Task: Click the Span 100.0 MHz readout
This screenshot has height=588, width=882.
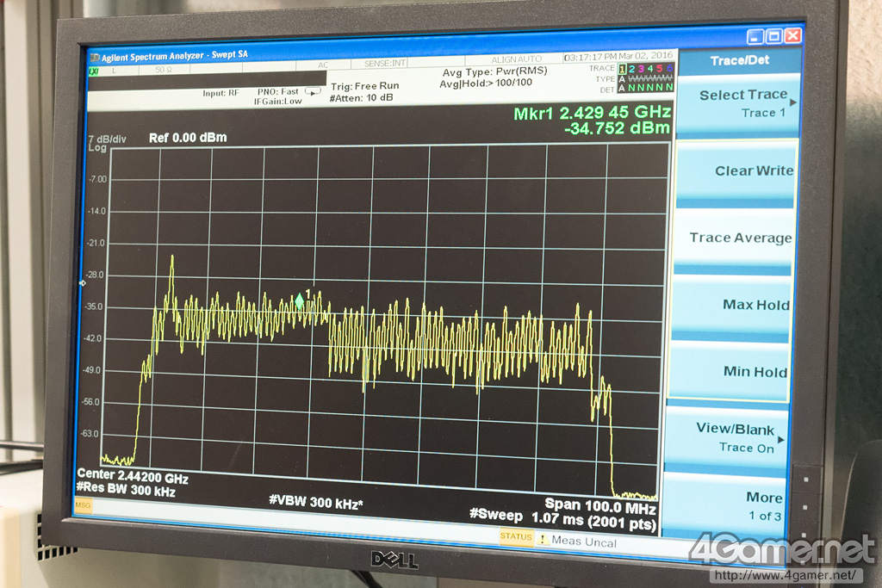Action: tap(600, 506)
